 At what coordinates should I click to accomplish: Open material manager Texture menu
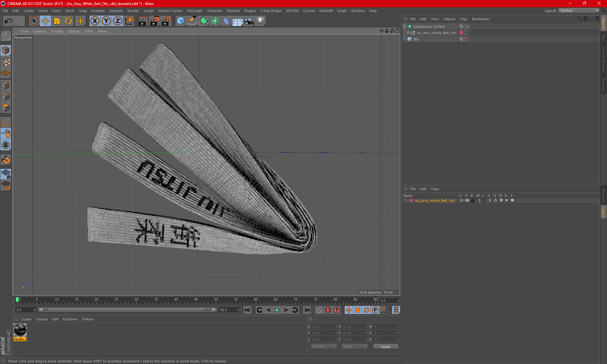point(88,319)
